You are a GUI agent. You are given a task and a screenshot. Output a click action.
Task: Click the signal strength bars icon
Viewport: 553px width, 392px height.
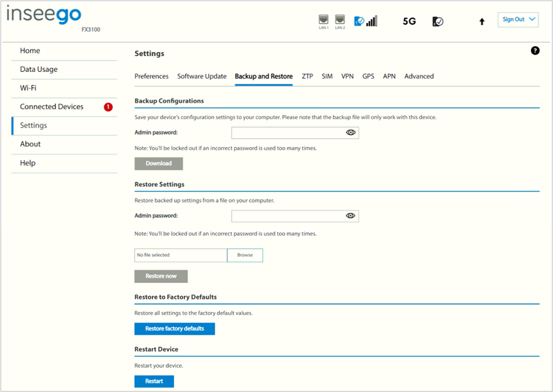[x=372, y=21]
